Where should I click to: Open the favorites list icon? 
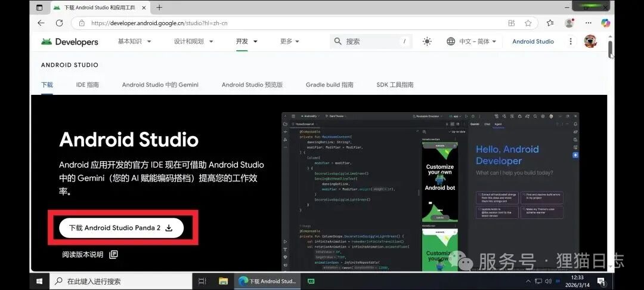pyautogui.click(x=550, y=23)
